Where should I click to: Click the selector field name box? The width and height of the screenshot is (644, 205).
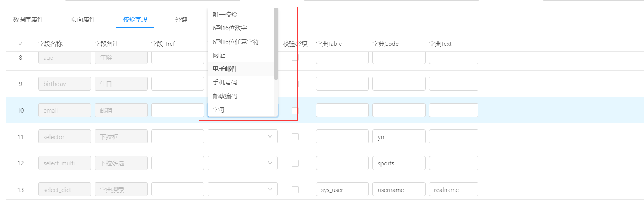click(64, 136)
